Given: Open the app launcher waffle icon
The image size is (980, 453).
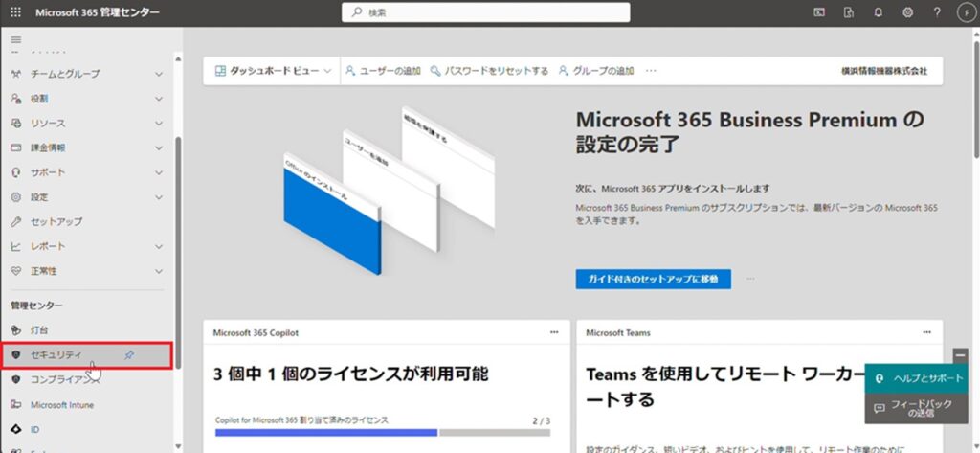Looking at the screenshot, I should [x=15, y=12].
